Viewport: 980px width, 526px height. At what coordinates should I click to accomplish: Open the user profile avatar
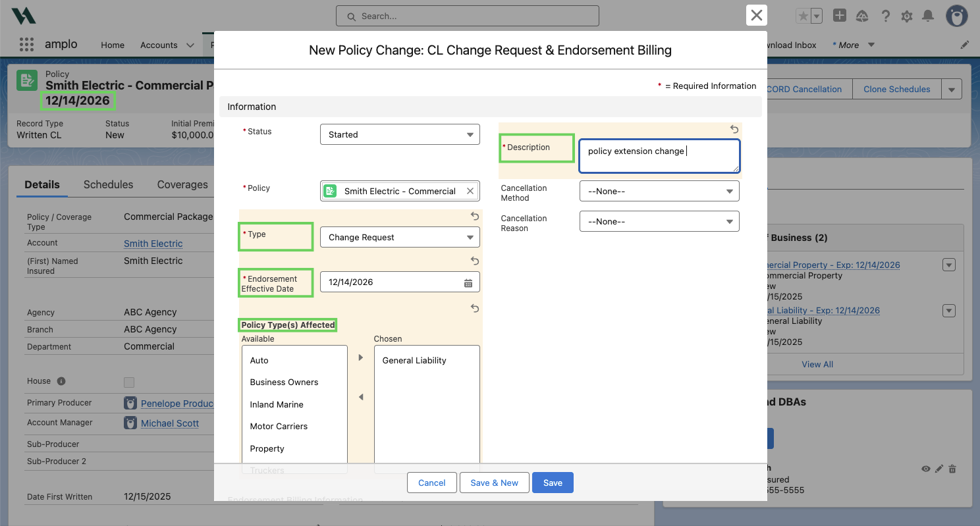pyautogui.click(x=956, y=16)
